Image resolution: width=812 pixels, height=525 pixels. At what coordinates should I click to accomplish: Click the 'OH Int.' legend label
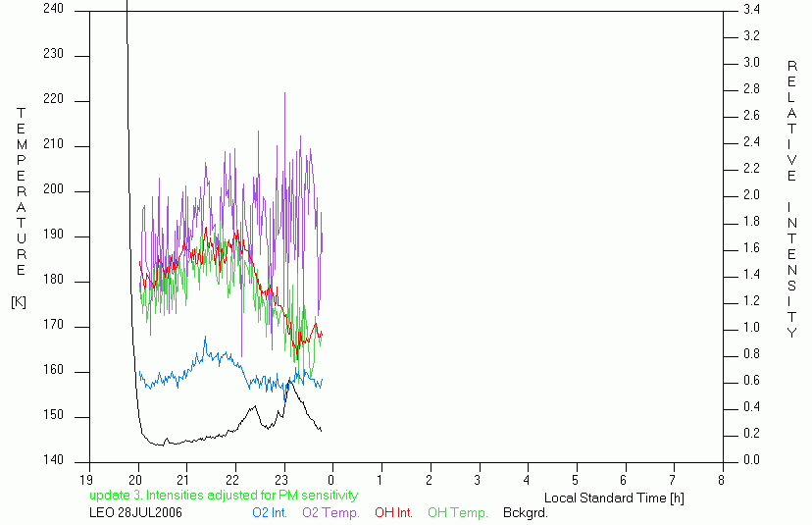tap(393, 512)
